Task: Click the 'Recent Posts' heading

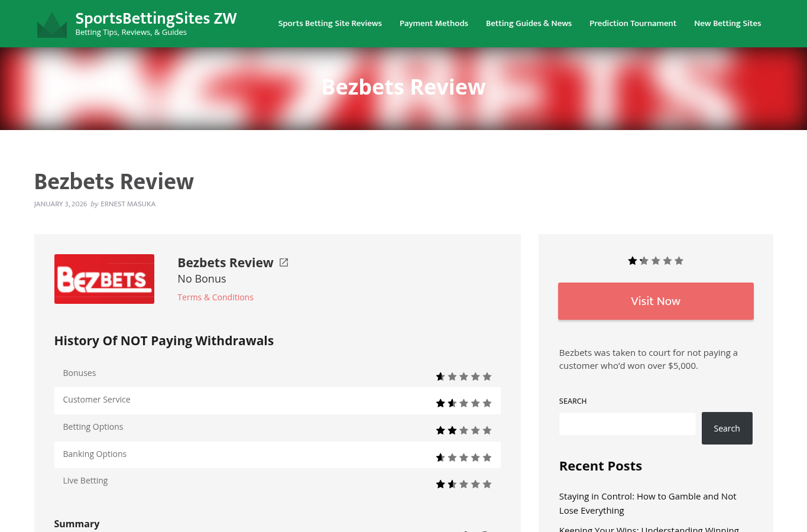Action: 600,466
